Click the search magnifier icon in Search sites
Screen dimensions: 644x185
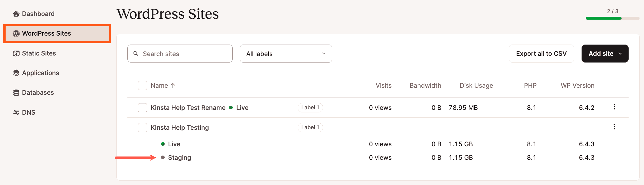coord(136,53)
